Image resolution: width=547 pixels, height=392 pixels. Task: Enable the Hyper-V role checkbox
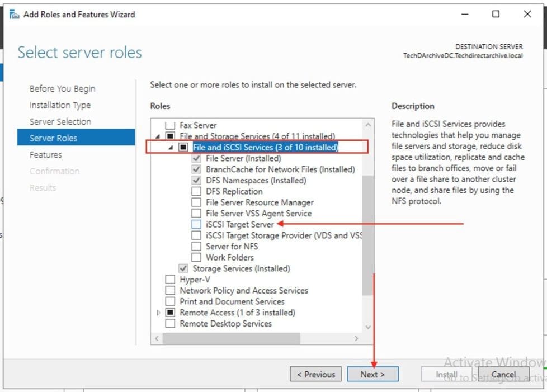pyautogui.click(x=170, y=279)
